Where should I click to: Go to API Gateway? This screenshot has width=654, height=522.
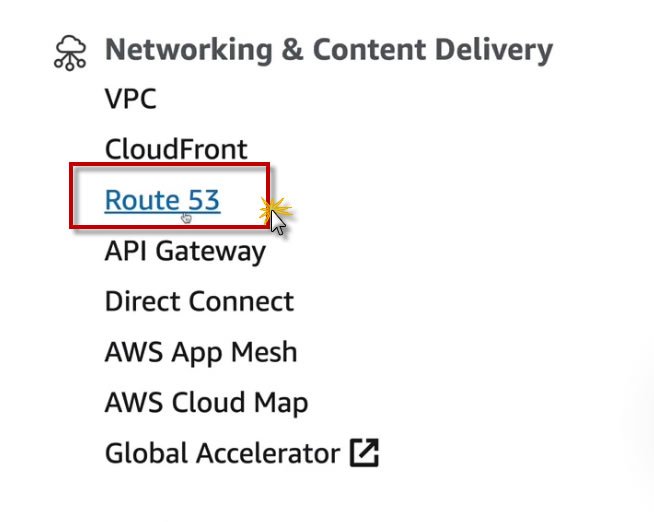(x=185, y=251)
